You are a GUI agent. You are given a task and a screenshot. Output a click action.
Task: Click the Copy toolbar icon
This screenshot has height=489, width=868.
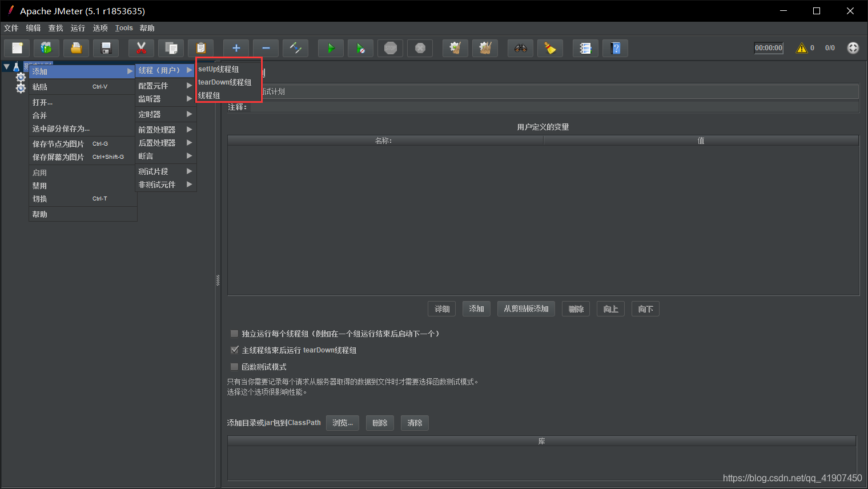171,48
